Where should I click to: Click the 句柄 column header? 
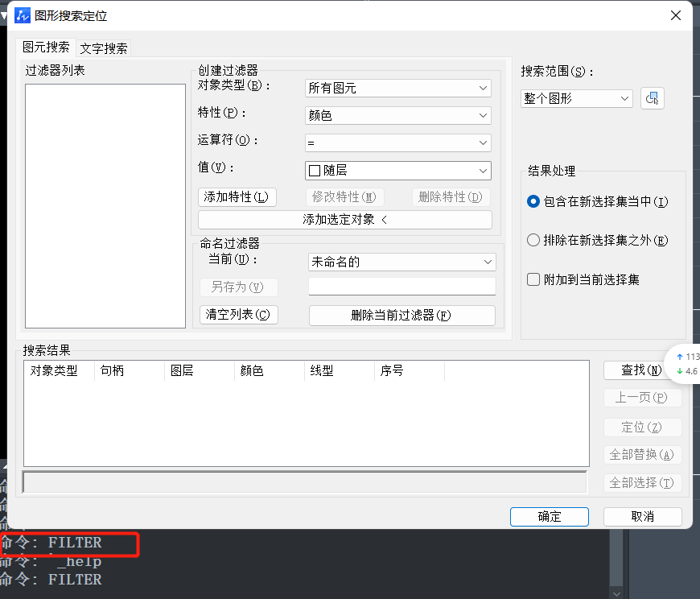click(x=130, y=370)
